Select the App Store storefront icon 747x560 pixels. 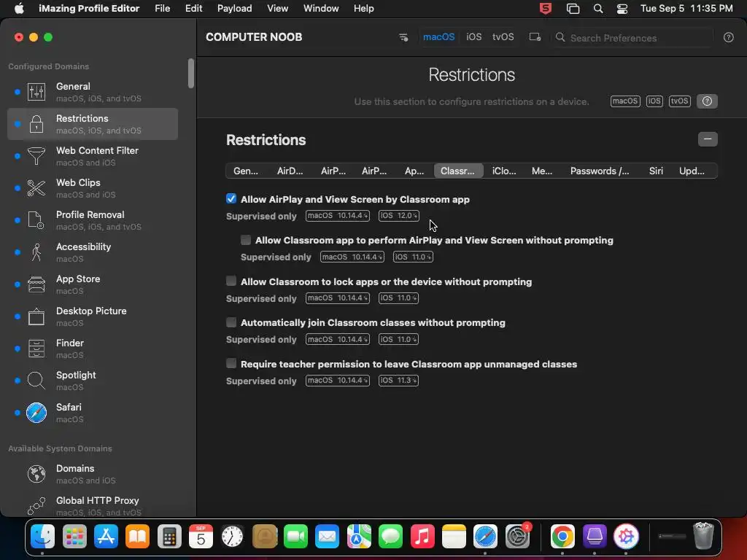(x=36, y=284)
